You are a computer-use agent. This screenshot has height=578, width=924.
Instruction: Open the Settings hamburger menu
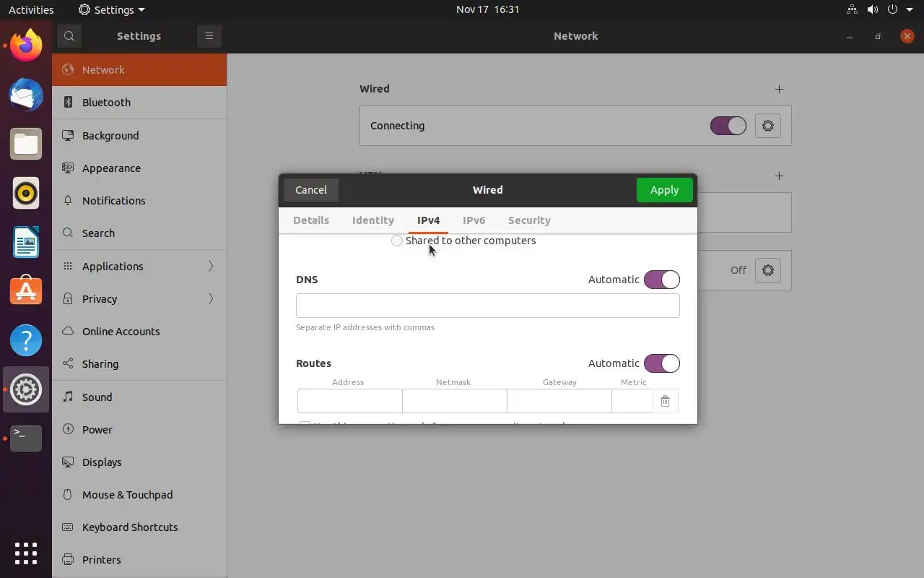click(209, 36)
